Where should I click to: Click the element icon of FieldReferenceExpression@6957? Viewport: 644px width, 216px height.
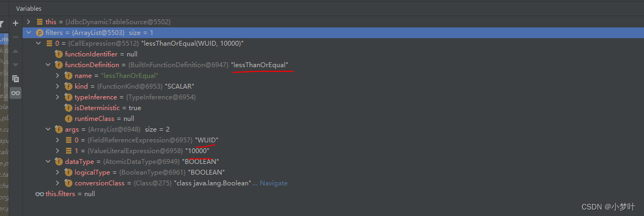click(69, 140)
